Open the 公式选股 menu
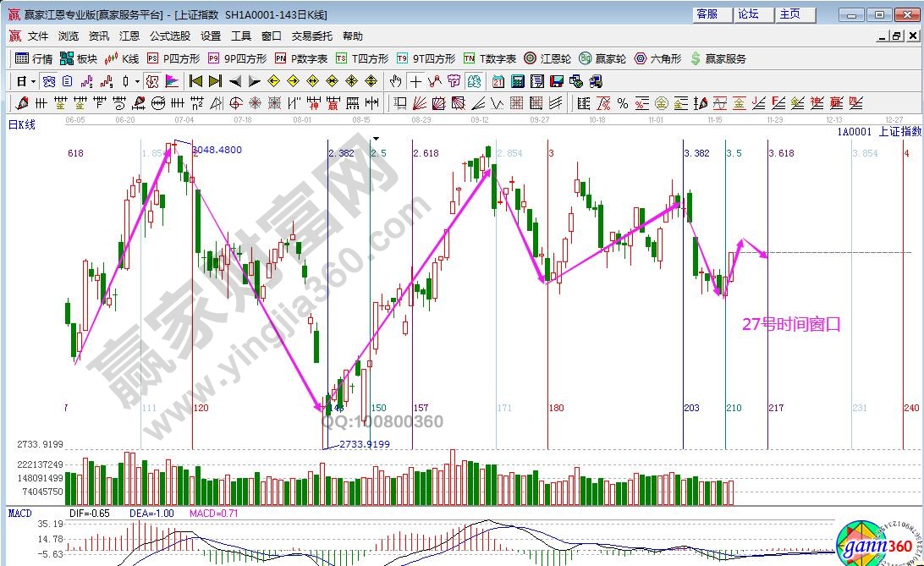 pos(170,36)
